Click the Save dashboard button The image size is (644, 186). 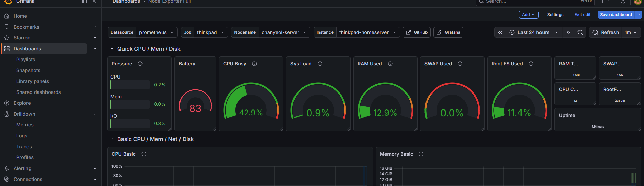tap(615, 15)
